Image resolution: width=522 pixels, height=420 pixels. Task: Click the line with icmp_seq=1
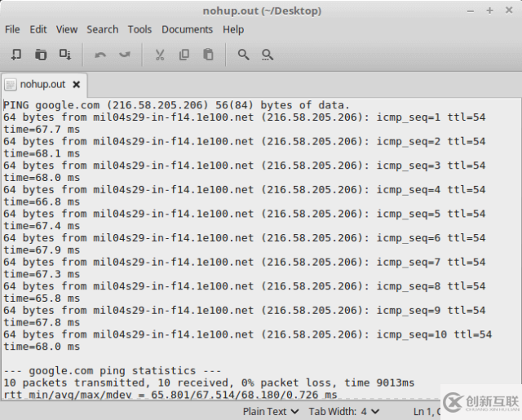click(245, 117)
